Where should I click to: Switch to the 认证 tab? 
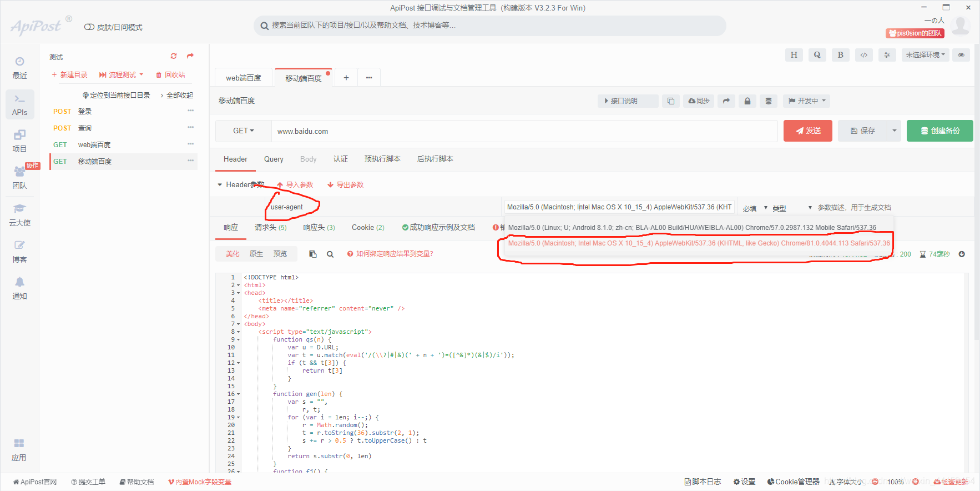[x=341, y=159]
